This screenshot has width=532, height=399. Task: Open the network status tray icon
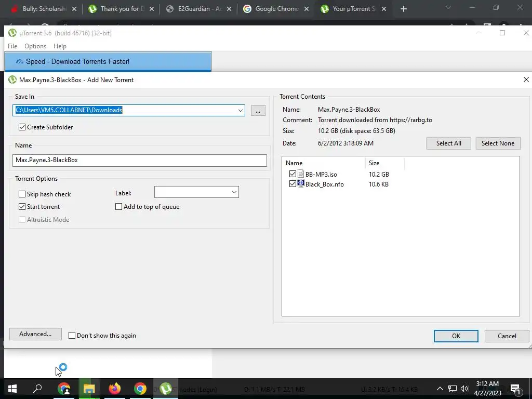453,389
